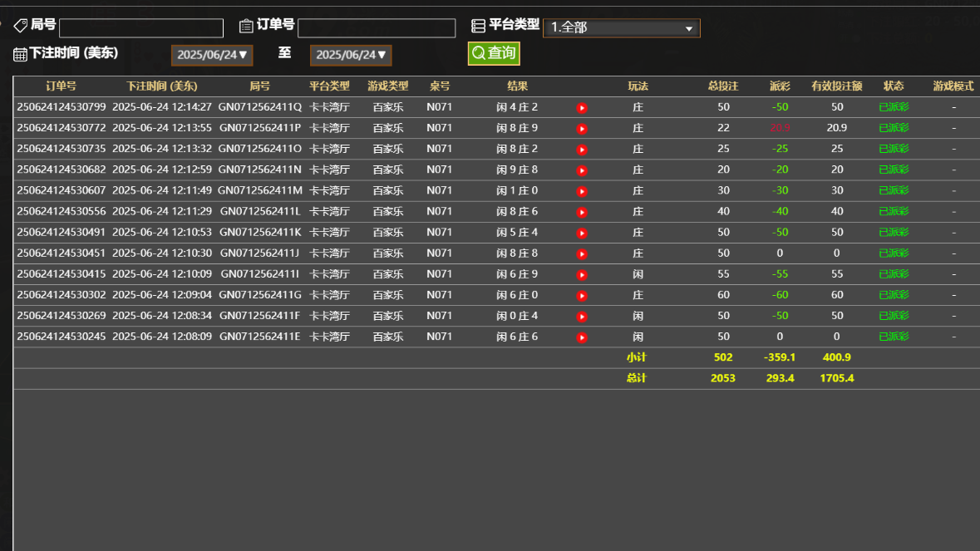Select order number 250624124530799
The width and height of the screenshot is (980, 551).
(62, 107)
